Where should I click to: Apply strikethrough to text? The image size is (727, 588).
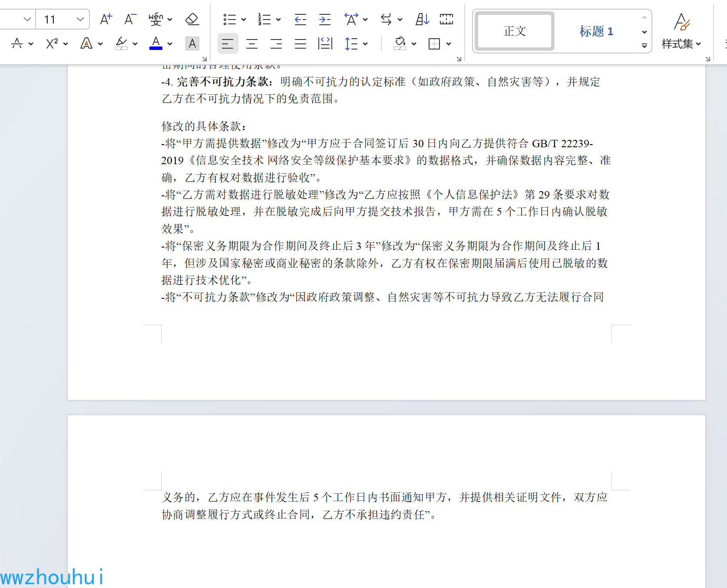[17, 43]
